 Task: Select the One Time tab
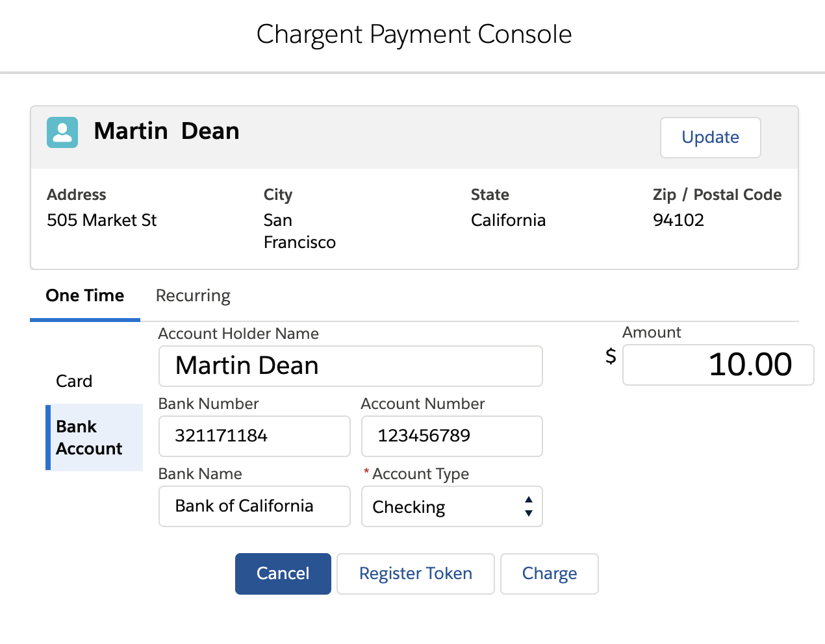click(x=84, y=295)
